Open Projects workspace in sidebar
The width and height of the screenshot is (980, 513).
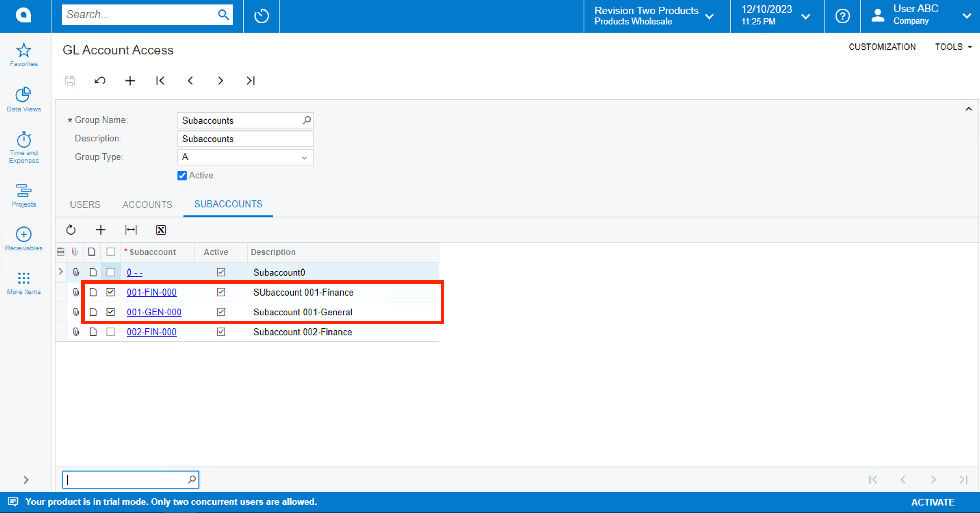(x=24, y=196)
